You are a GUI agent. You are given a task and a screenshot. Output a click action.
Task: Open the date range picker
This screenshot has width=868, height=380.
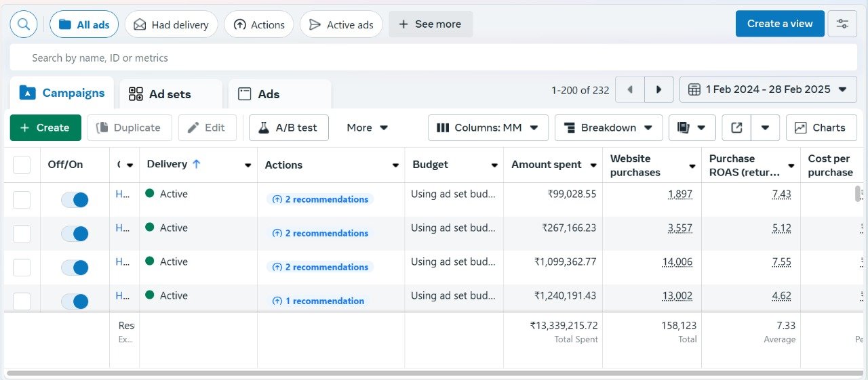click(767, 89)
